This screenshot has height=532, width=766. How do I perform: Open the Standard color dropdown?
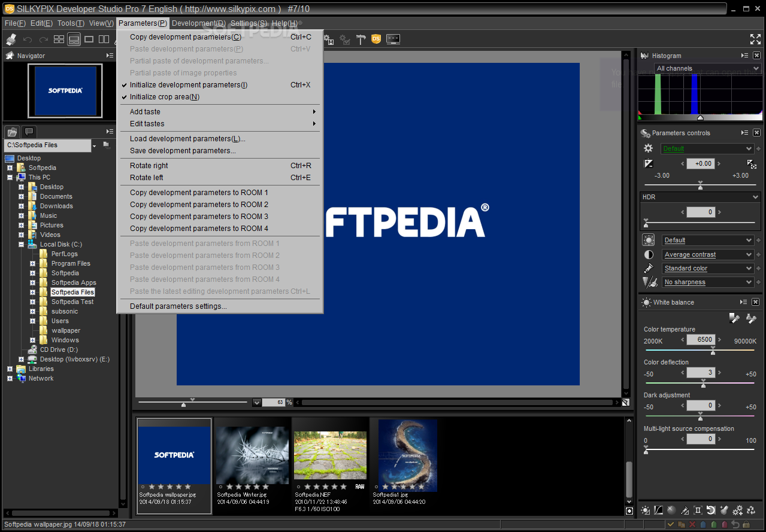708,268
